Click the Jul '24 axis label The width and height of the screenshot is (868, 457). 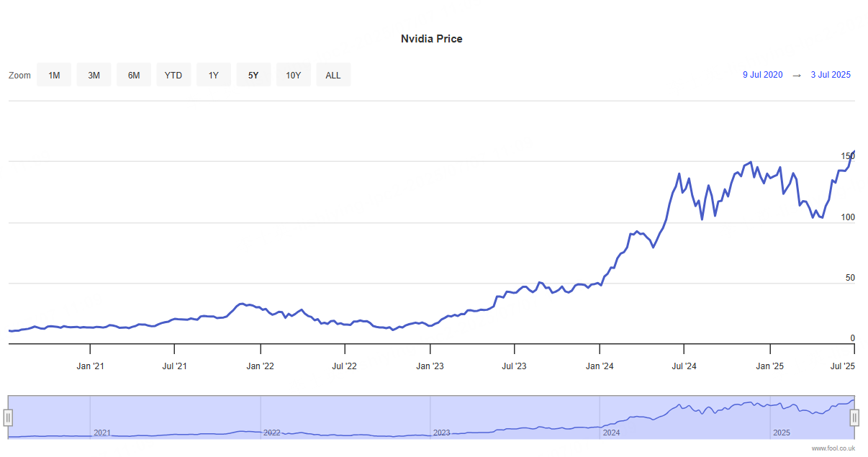point(684,366)
